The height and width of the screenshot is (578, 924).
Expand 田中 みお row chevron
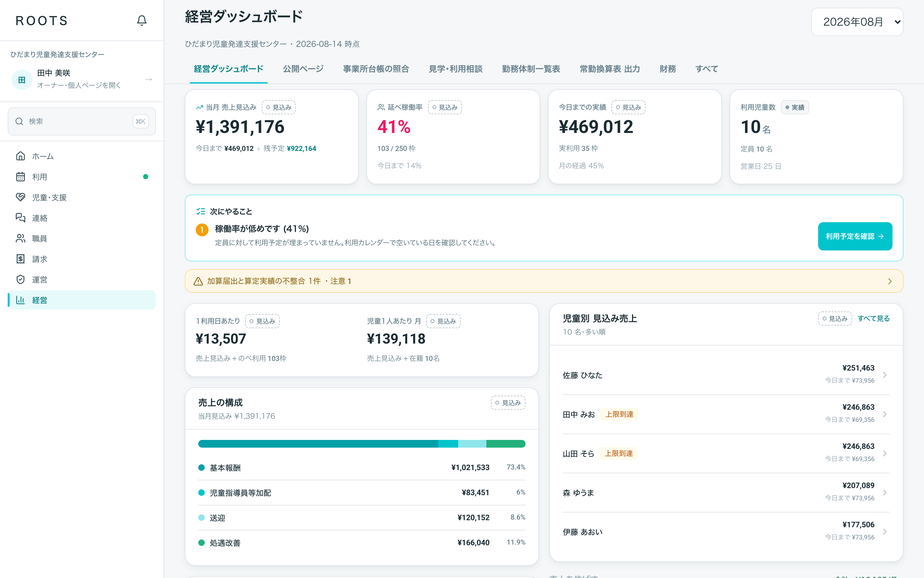[x=885, y=414]
